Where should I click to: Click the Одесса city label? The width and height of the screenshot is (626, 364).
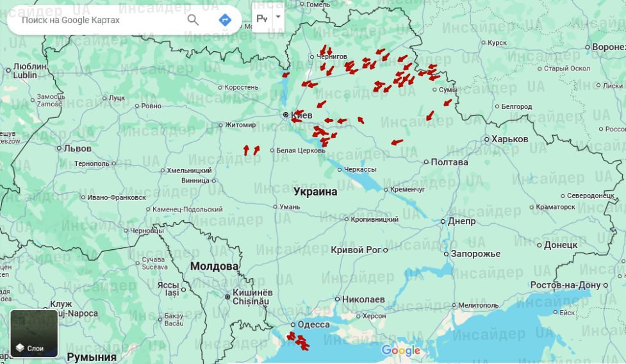[314, 324]
